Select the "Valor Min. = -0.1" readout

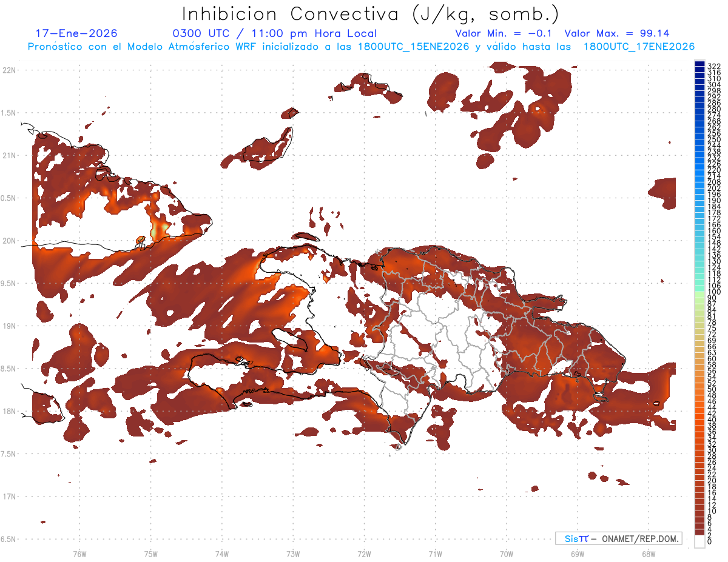tap(504, 33)
